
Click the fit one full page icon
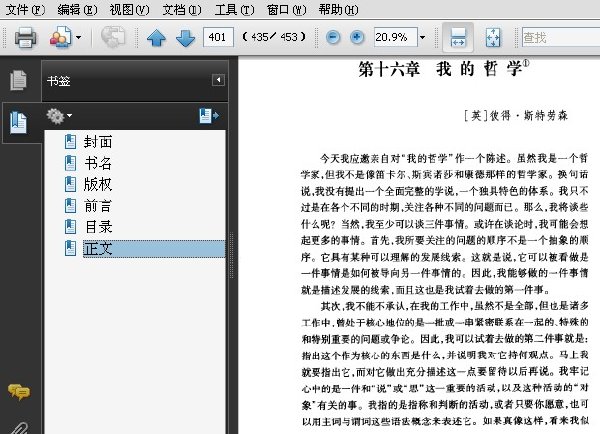pyautogui.click(x=493, y=38)
